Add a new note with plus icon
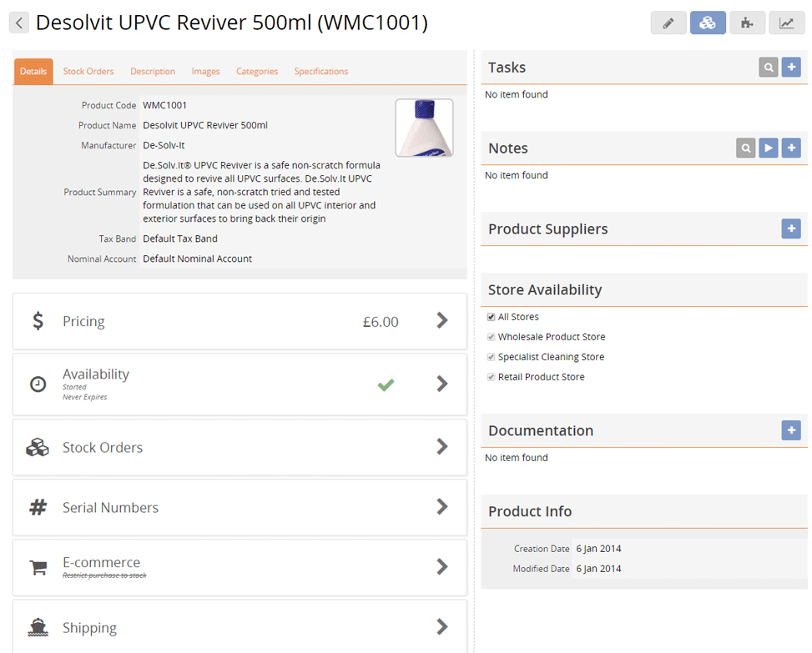 coord(791,148)
